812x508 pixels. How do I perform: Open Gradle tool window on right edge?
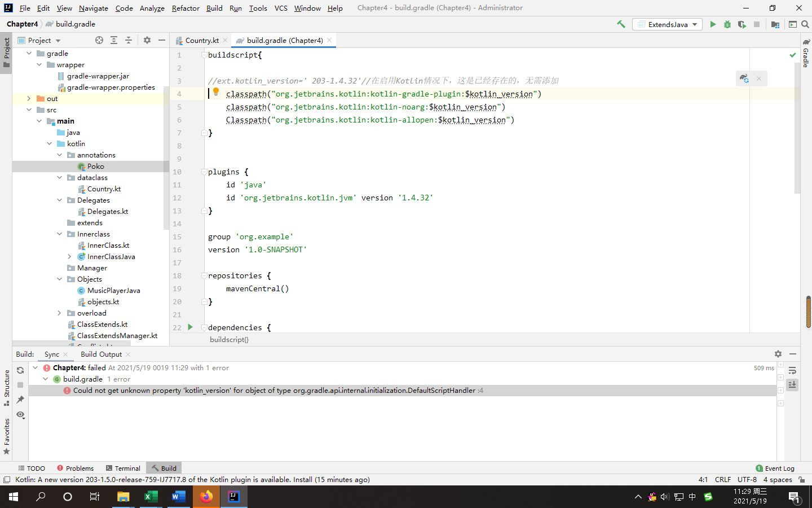coord(806,53)
